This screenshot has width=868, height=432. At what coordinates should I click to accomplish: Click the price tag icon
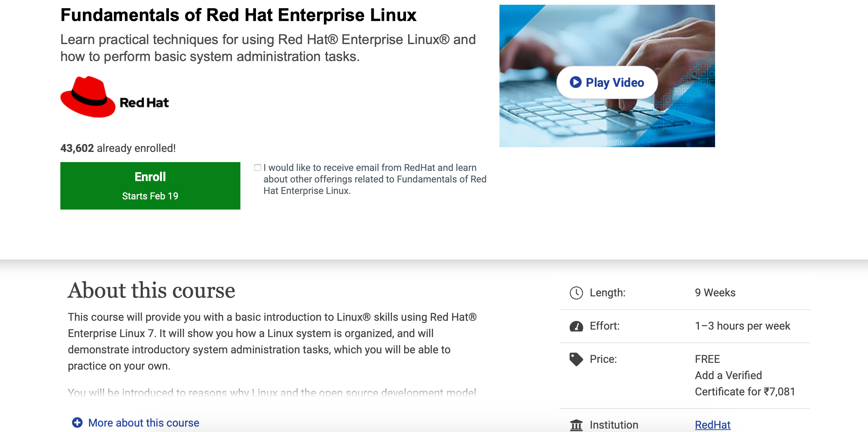[576, 359]
